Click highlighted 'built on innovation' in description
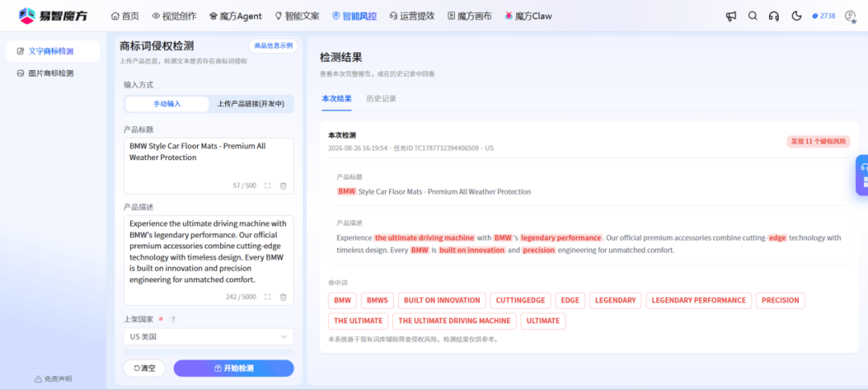Viewport: 868px width, 390px height. pyautogui.click(x=473, y=250)
